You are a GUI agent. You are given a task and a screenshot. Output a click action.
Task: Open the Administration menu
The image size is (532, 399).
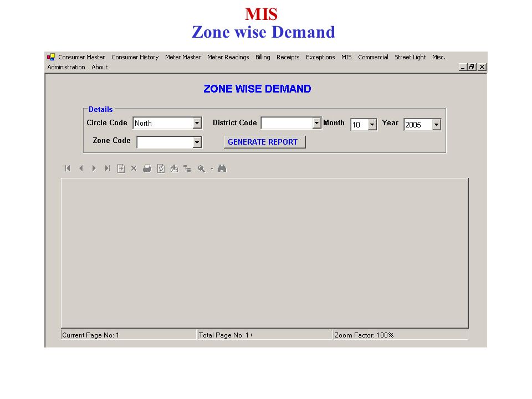(x=66, y=67)
